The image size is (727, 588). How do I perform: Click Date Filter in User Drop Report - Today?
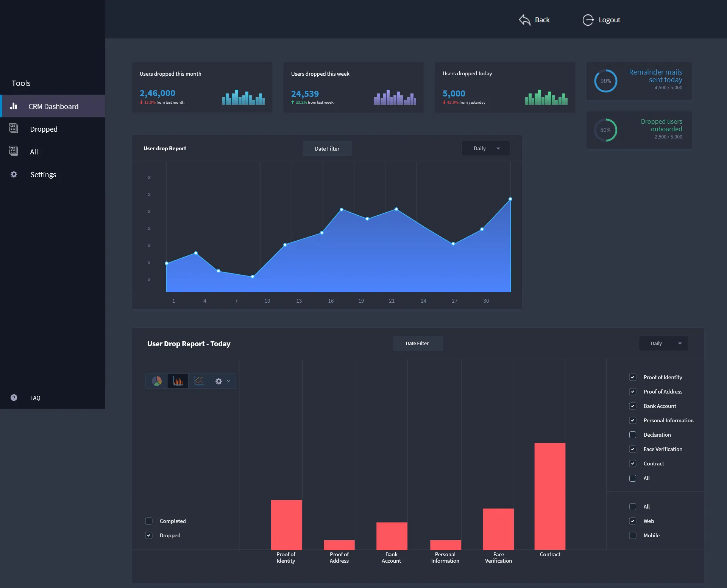[x=417, y=344]
